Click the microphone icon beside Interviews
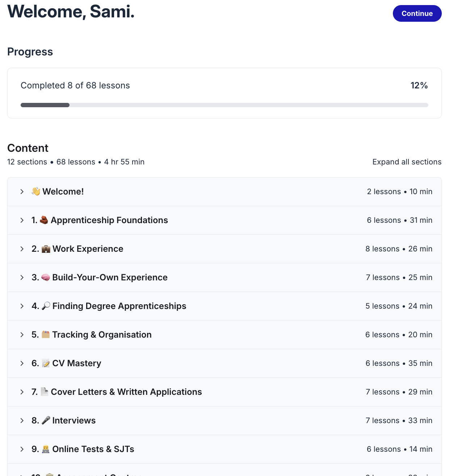Screen dimensions: 449x476 46,420
